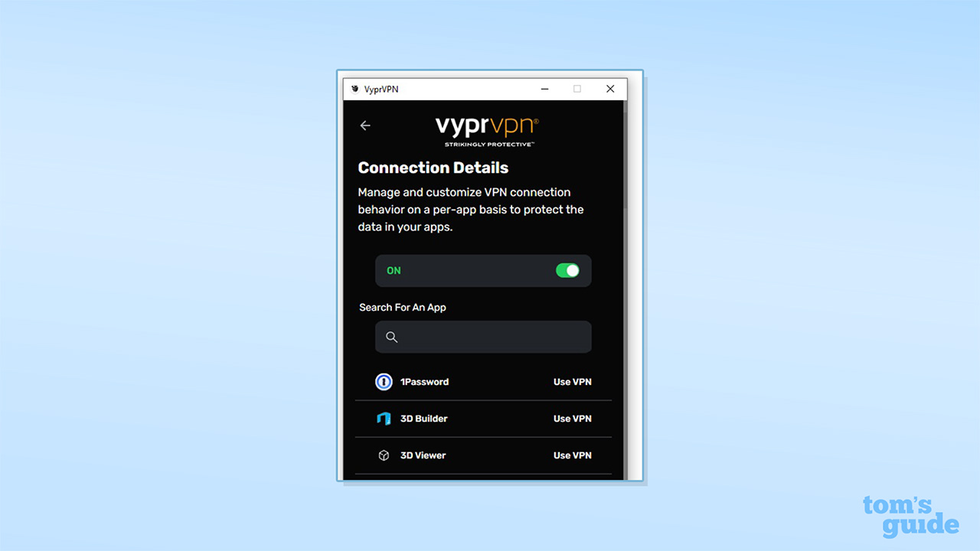Open the Use VPN option for 3D Builder
Screen dimensions: 980x551
(573, 419)
